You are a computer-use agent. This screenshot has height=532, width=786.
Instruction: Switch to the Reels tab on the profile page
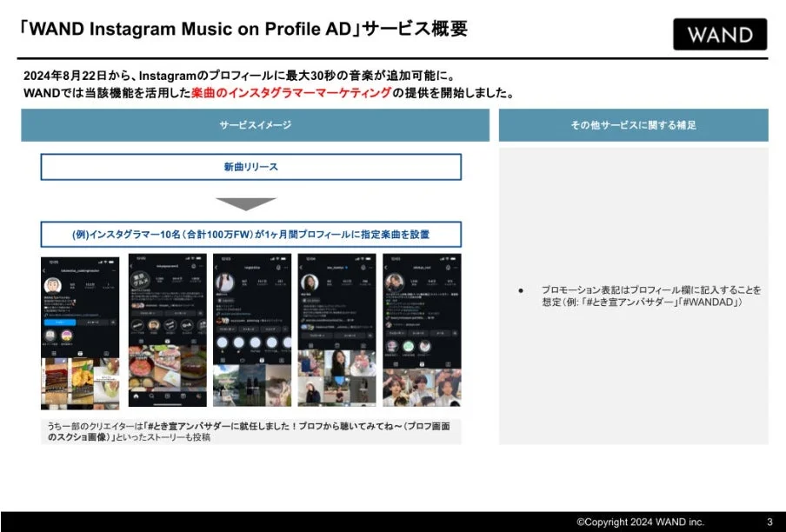(x=80, y=352)
